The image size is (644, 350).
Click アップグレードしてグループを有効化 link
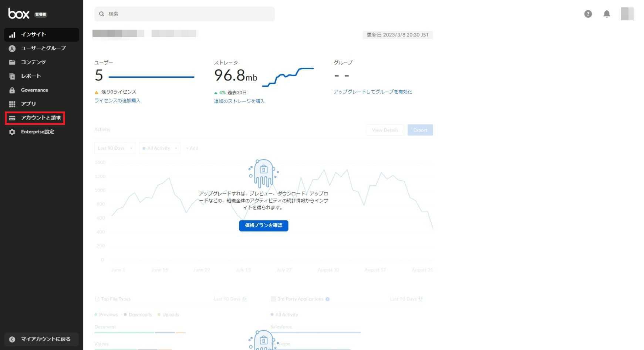click(x=372, y=92)
